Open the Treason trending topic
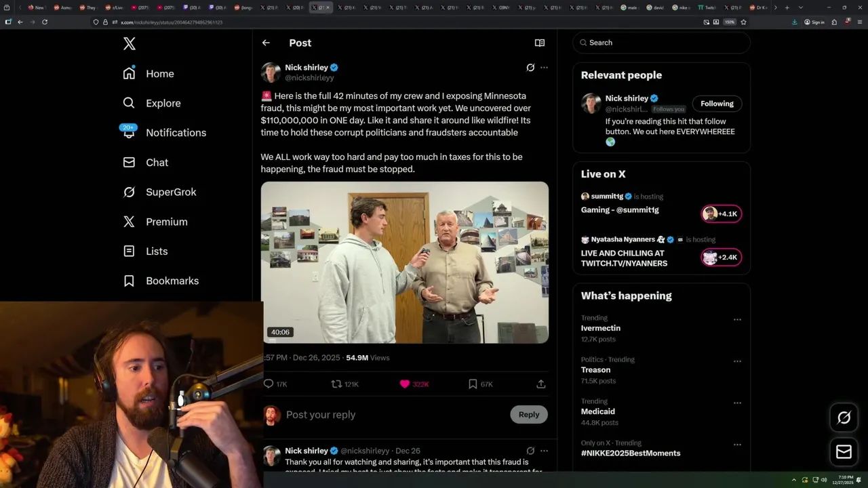The width and height of the screenshot is (868, 488). [x=595, y=370]
